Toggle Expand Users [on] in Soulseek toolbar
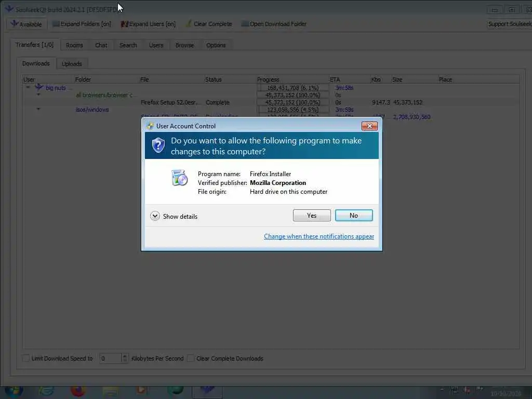This screenshot has height=399, width=532. tap(148, 24)
